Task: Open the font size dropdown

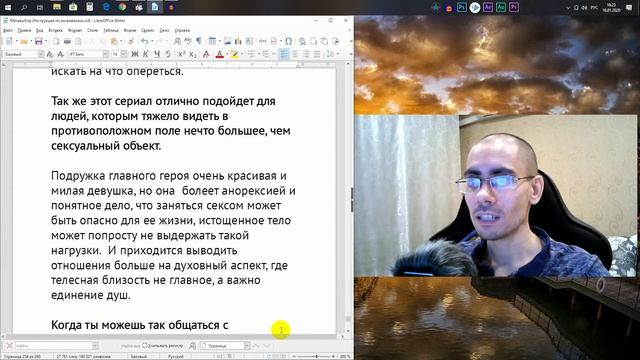Action: (x=124, y=54)
